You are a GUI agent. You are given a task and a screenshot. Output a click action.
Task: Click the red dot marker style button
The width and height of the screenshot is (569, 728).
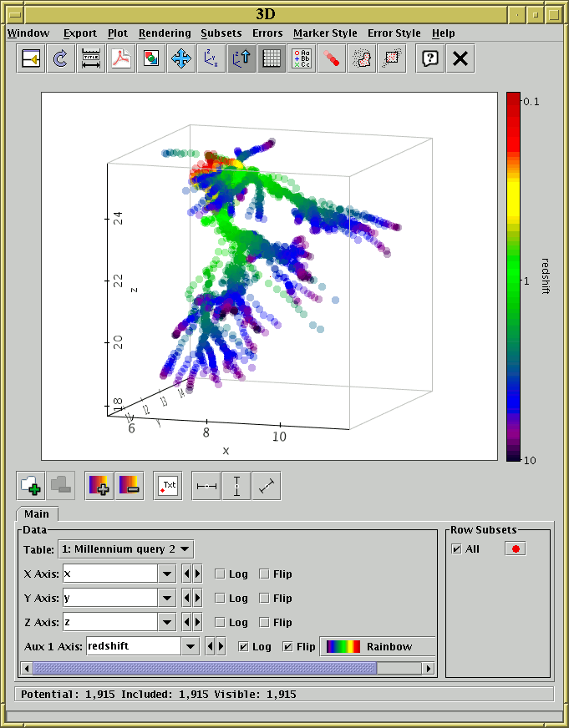click(515, 549)
